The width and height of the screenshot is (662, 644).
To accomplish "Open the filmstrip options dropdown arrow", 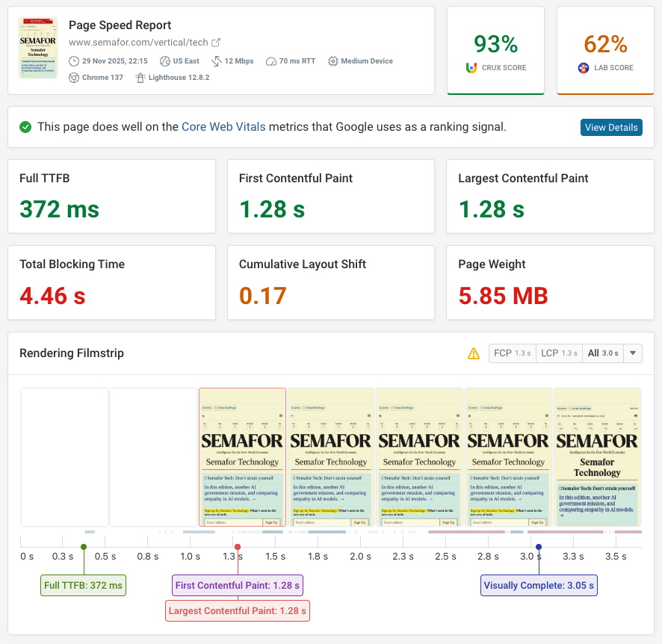I will click(631, 353).
